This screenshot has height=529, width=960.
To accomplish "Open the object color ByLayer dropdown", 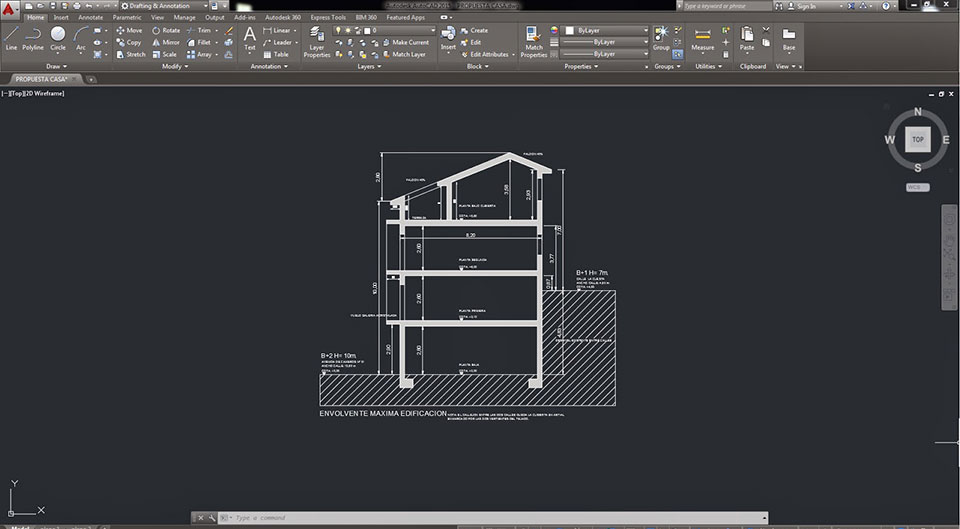I will [606, 30].
